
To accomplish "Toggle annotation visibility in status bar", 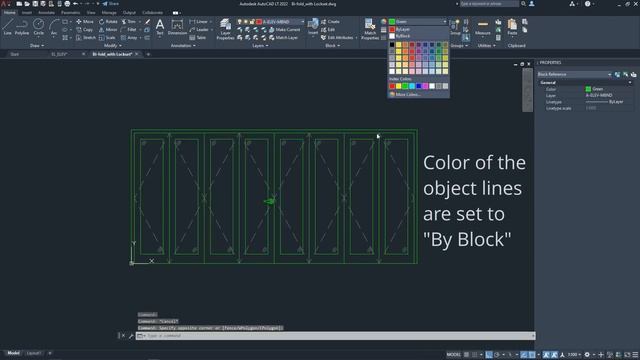I will click(546, 355).
